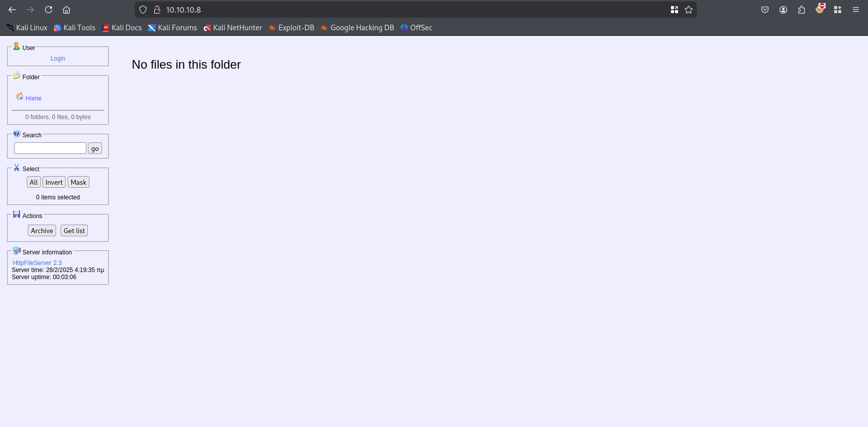Open the Exploit-DB bookmark

tap(291, 28)
